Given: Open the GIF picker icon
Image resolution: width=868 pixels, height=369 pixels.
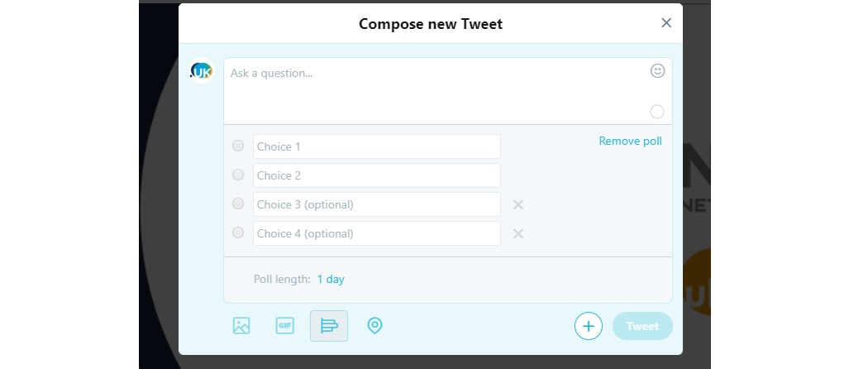Looking at the screenshot, I should [284, 325].
